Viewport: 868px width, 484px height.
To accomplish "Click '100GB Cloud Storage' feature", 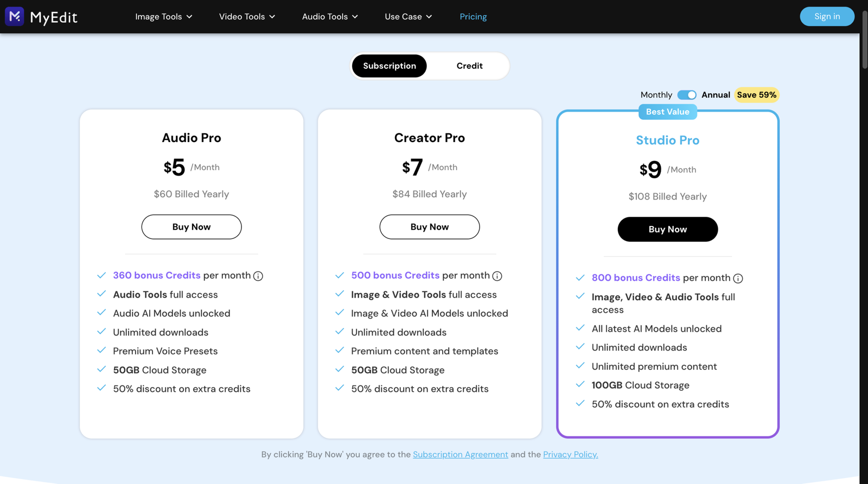I will point(641,385).
